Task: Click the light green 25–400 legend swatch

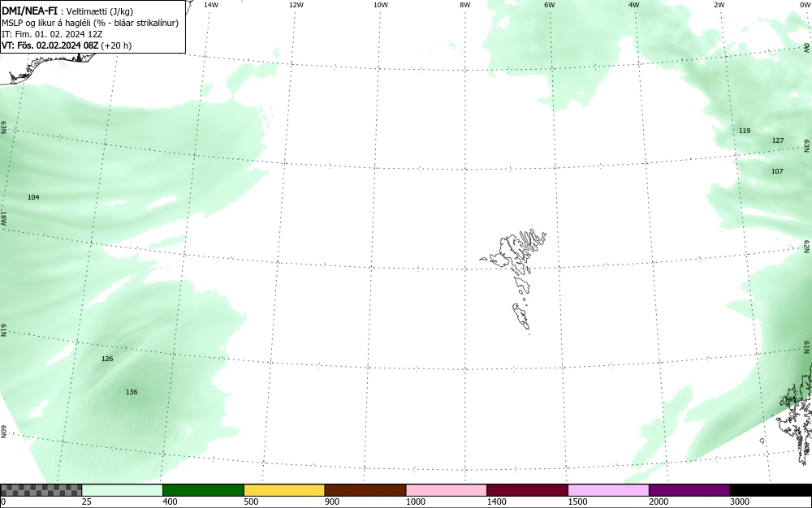Action: pos(123,490)
